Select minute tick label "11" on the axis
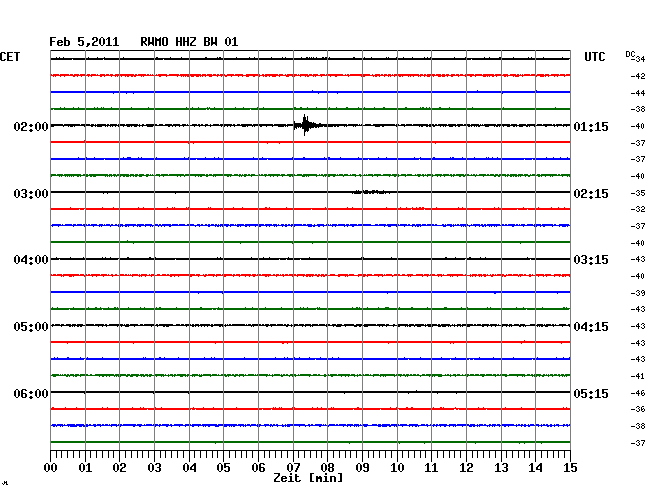650x494 pixels. tap(431, 468)
